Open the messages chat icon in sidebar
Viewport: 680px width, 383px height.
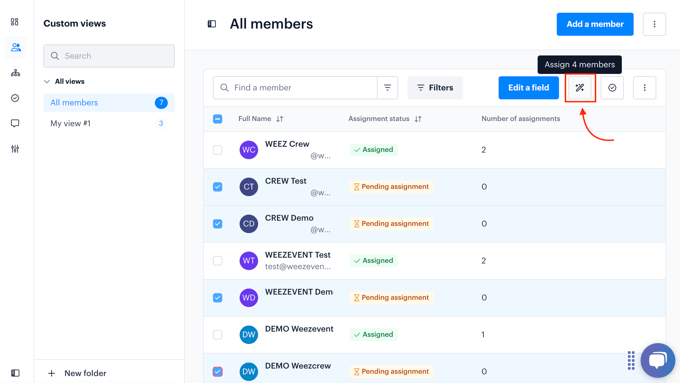[15, 123]
